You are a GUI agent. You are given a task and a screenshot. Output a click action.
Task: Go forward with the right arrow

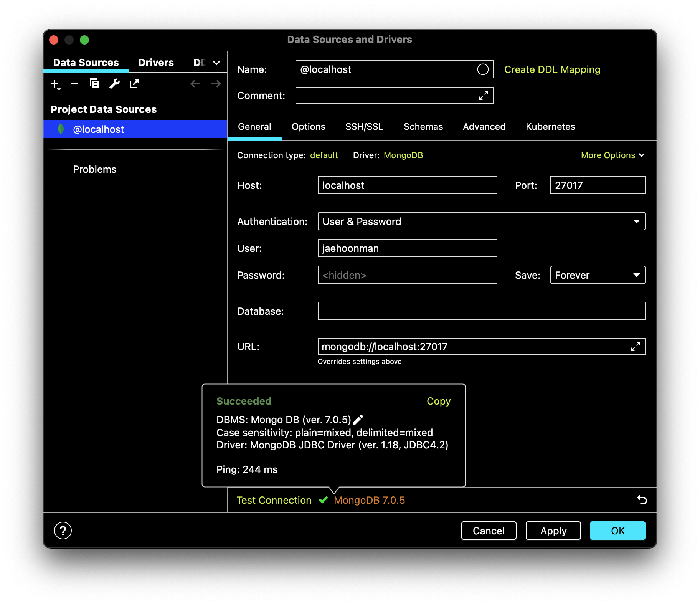[x=216, y=83]
